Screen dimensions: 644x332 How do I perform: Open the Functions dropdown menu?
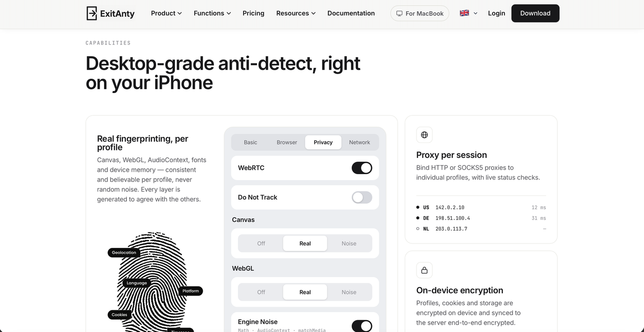(x=212, y=13)
